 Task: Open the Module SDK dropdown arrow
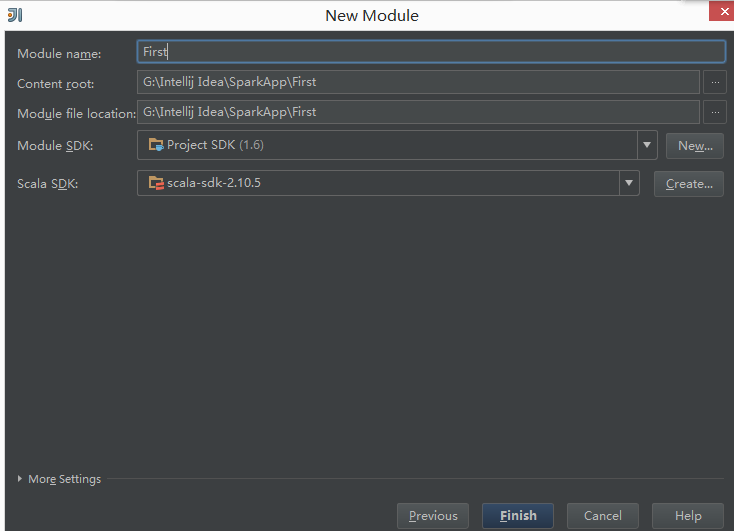pos(647,145)
